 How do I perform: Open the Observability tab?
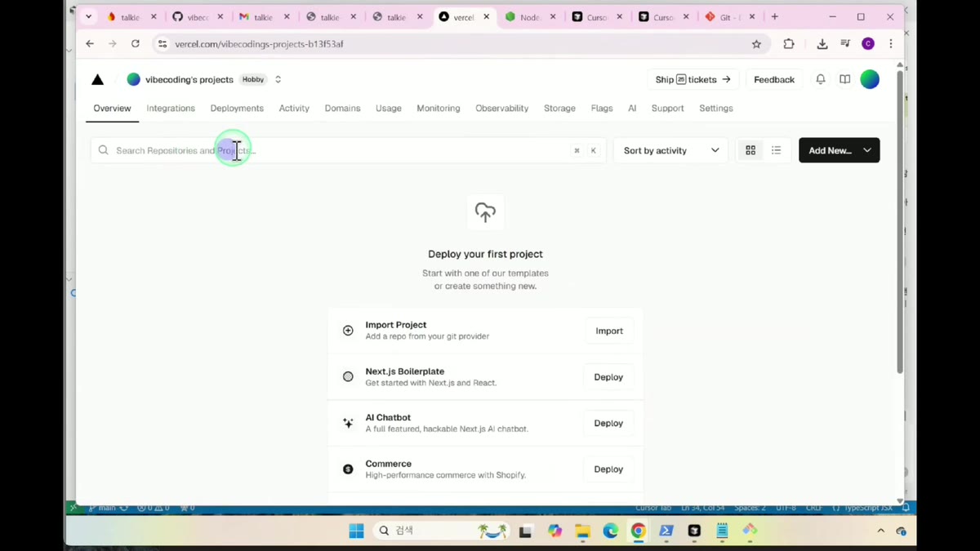(x=502, y=108)
